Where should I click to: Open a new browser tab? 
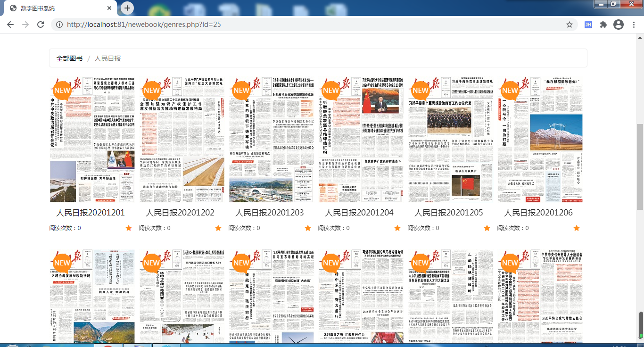point(127,8)
